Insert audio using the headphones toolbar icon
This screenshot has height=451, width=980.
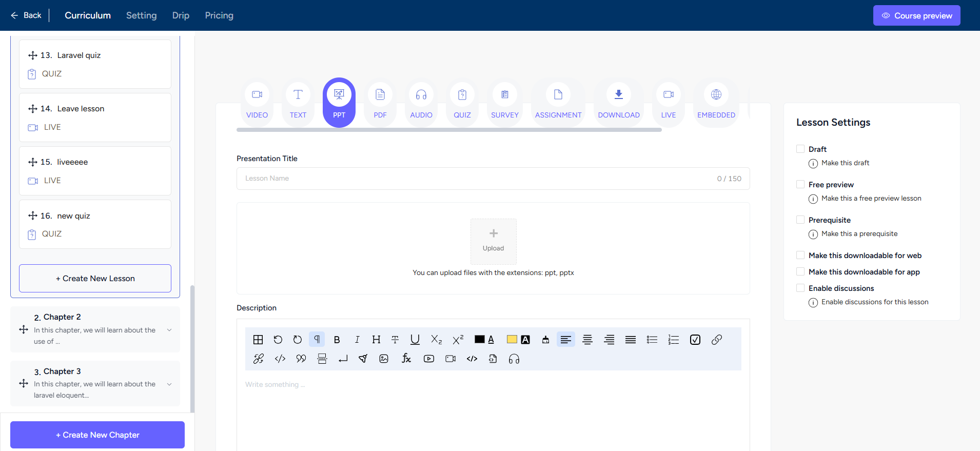click(x=514, y=359)
